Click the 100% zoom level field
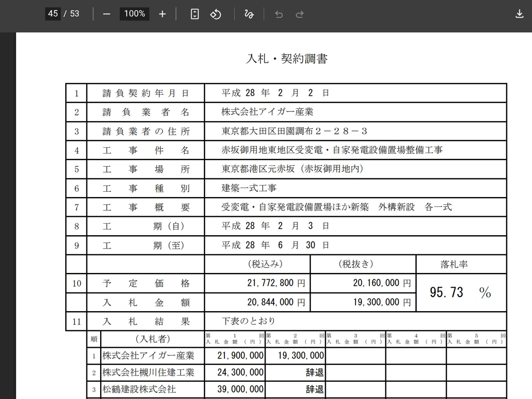Screen dimensions: 532x399 pyautogui.click(x=134, y=14)
